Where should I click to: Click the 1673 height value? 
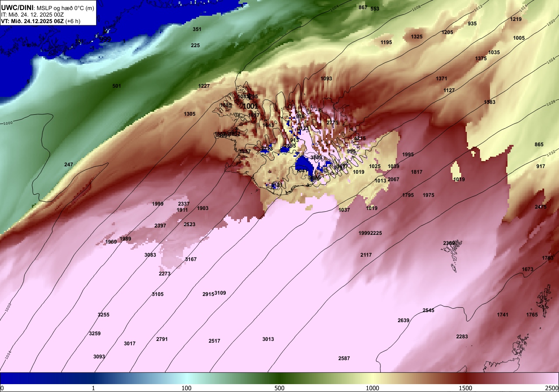(528, 269)
